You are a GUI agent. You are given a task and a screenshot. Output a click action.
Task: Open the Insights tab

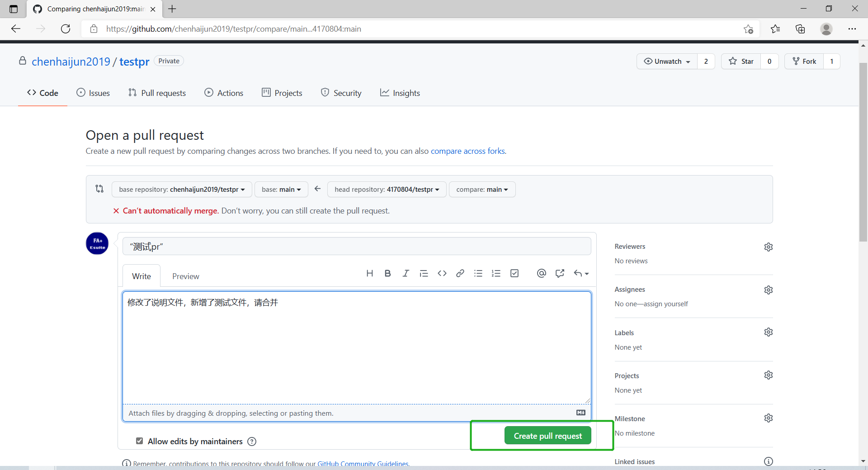pos(400,93)
